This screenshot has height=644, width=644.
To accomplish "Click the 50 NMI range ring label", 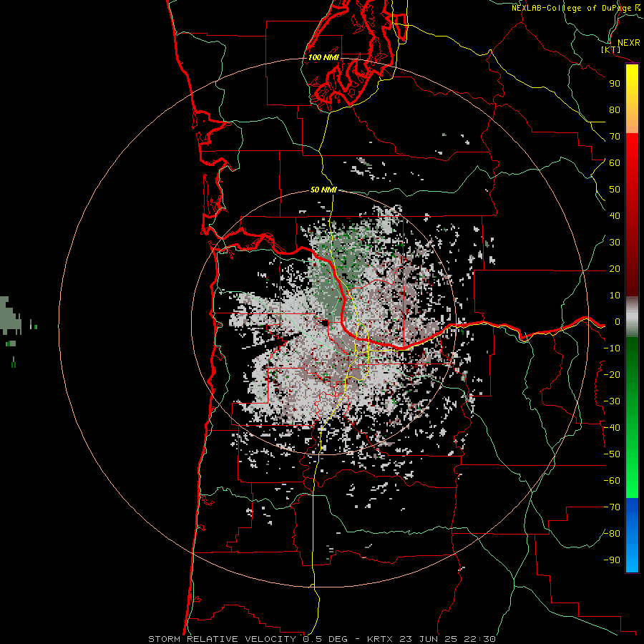I will [323, 190].
